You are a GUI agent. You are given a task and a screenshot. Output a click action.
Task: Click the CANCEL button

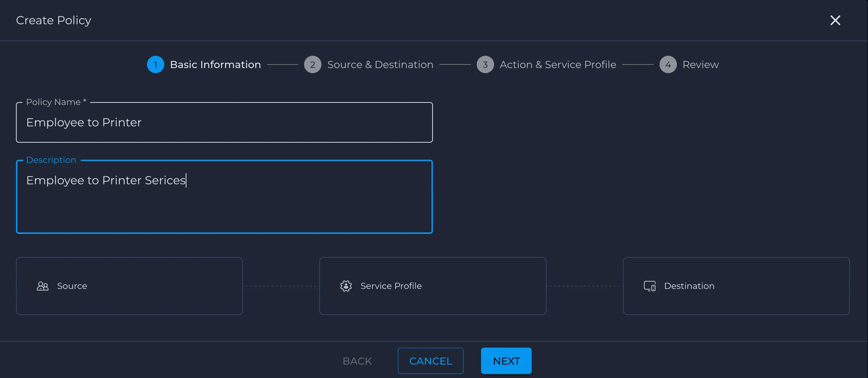(x=431, y=361)
